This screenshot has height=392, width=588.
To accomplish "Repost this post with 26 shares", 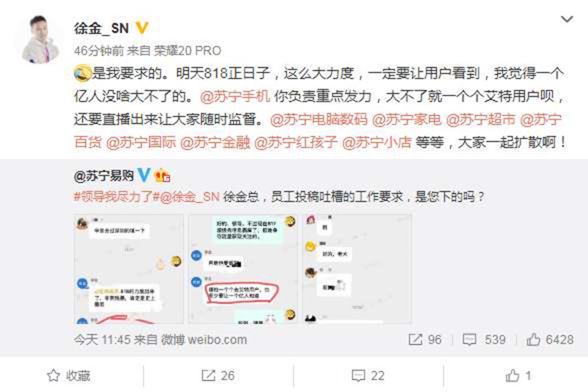I will [218, 376].
